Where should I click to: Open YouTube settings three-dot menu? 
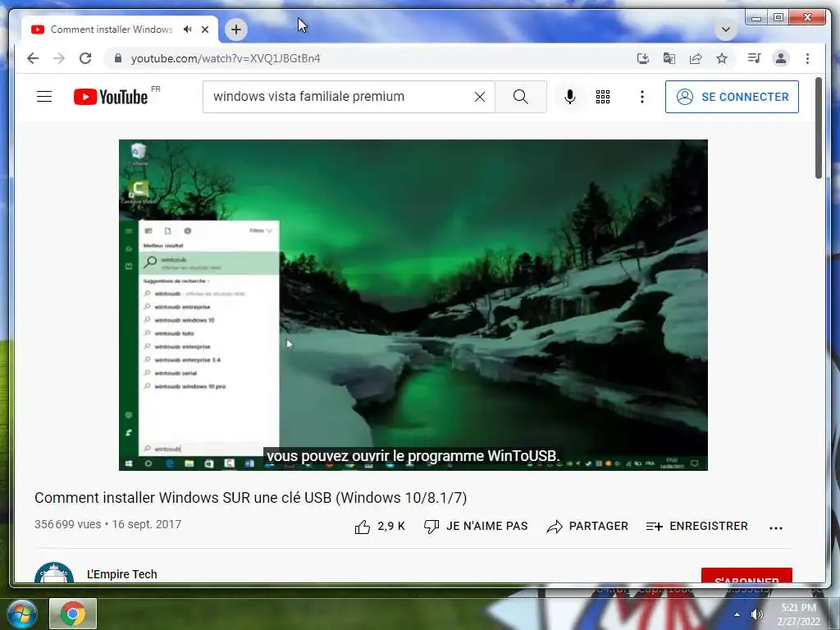pyautogui.click(x=641, y=97)
